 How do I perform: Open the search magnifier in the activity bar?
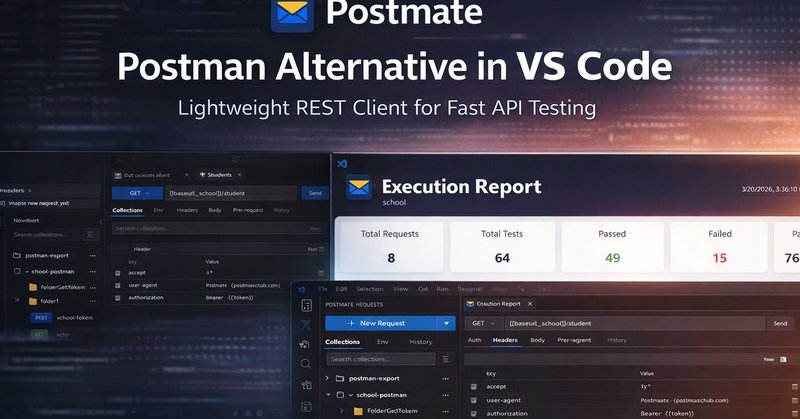pos(306,363)
